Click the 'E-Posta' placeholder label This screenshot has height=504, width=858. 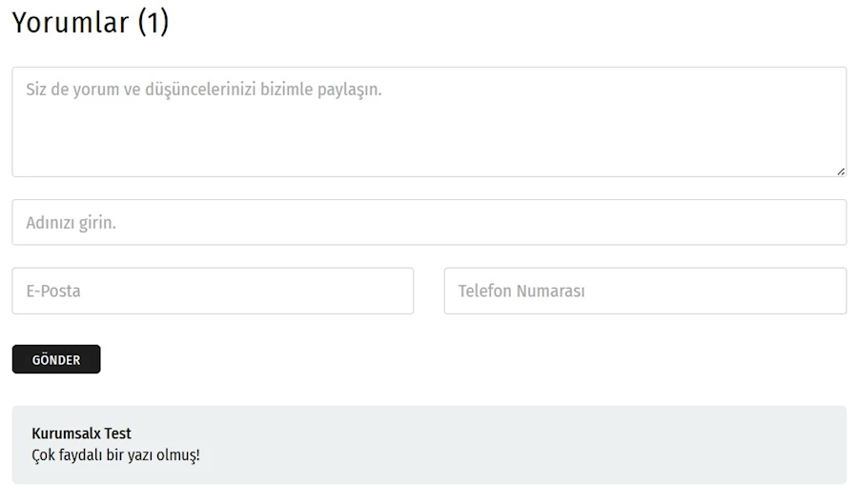click(x=53, y=291)
